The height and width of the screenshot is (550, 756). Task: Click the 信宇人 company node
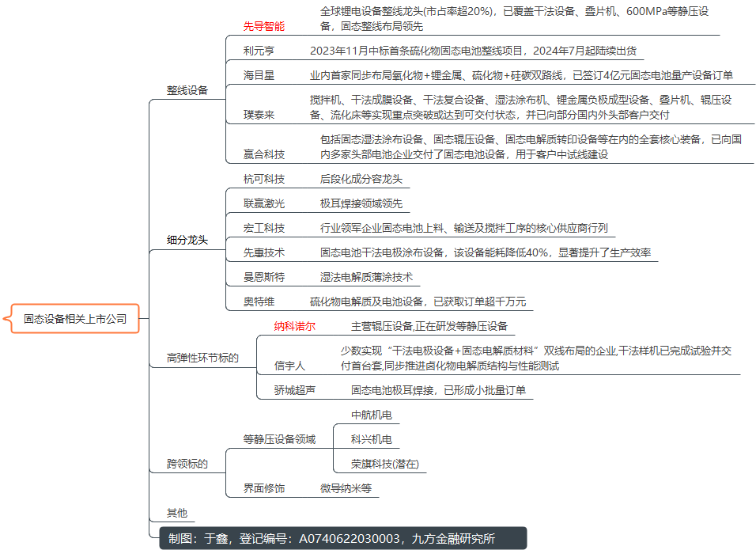[x=289, y=366]
